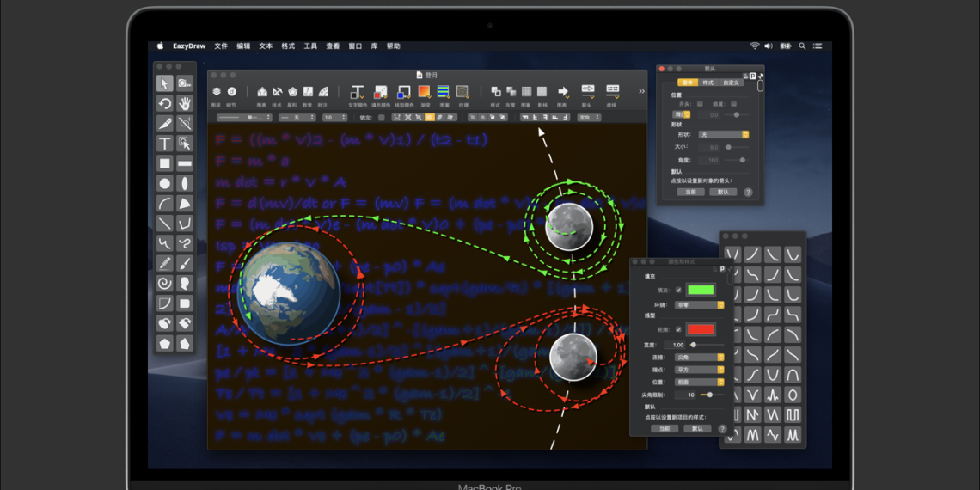The width and height of the screenshot is (980, 490).
Task: Select the spiral drawing tool
Action: 164,284
